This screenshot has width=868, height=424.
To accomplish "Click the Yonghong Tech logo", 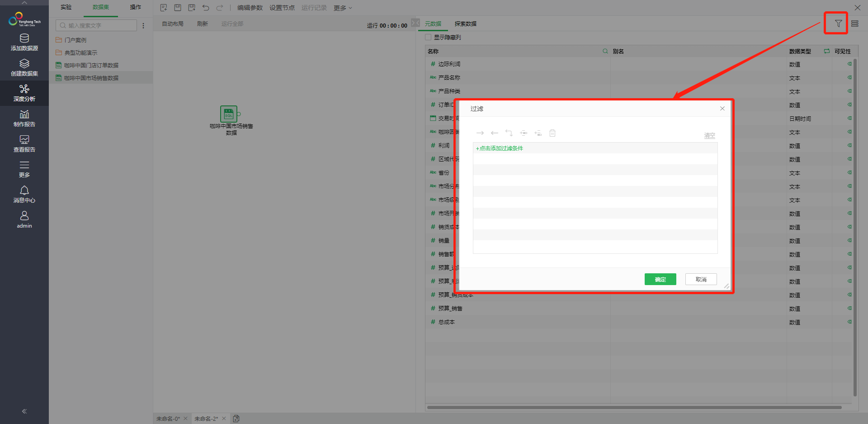I will (24, 19).
